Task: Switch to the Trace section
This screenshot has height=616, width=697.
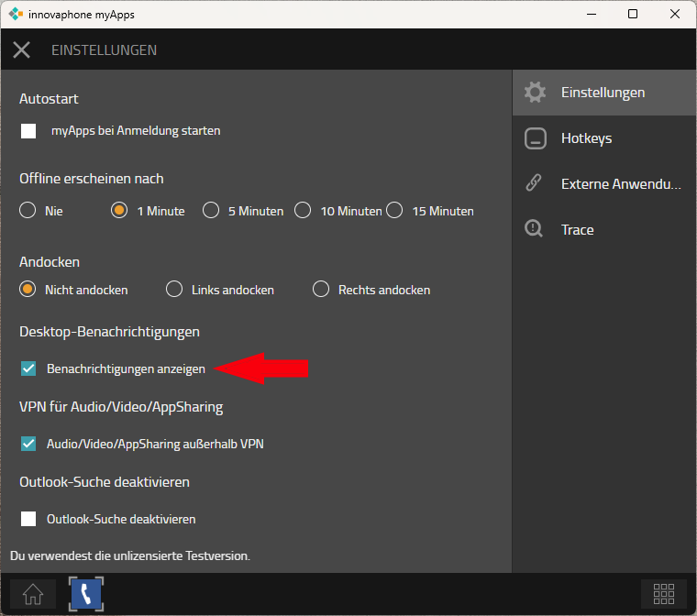Action: click(577, 230)
